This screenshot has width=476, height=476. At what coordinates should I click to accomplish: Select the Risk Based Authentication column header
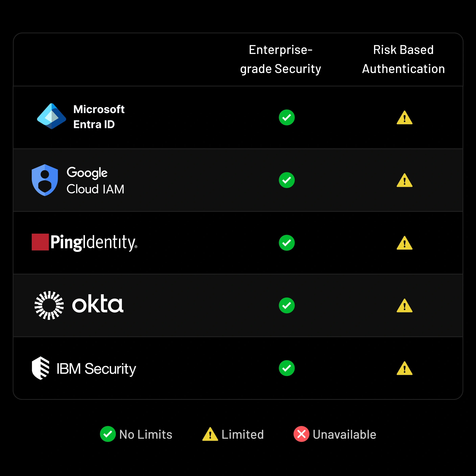tap(403, 59)
